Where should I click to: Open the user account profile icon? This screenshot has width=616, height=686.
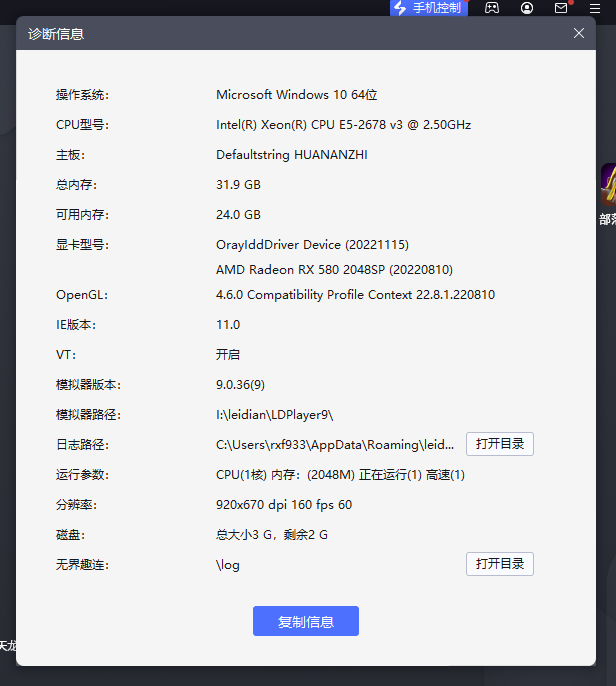527,8
